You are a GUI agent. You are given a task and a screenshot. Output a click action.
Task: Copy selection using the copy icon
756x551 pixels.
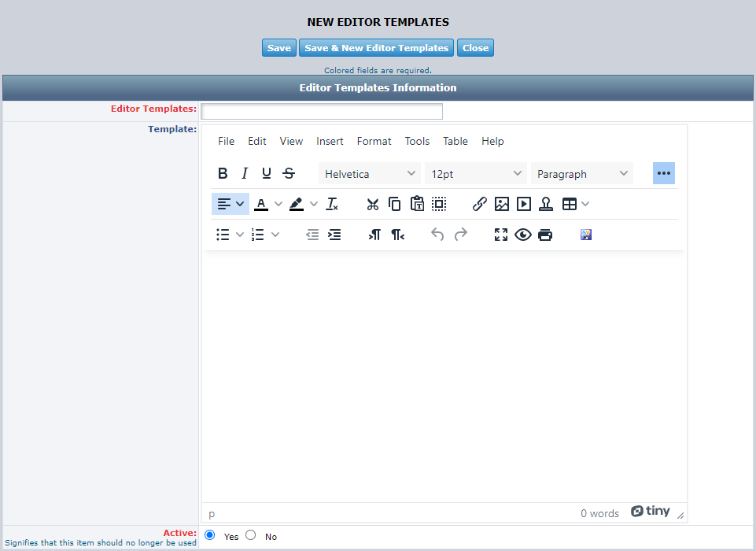click(x=395, y=204)
